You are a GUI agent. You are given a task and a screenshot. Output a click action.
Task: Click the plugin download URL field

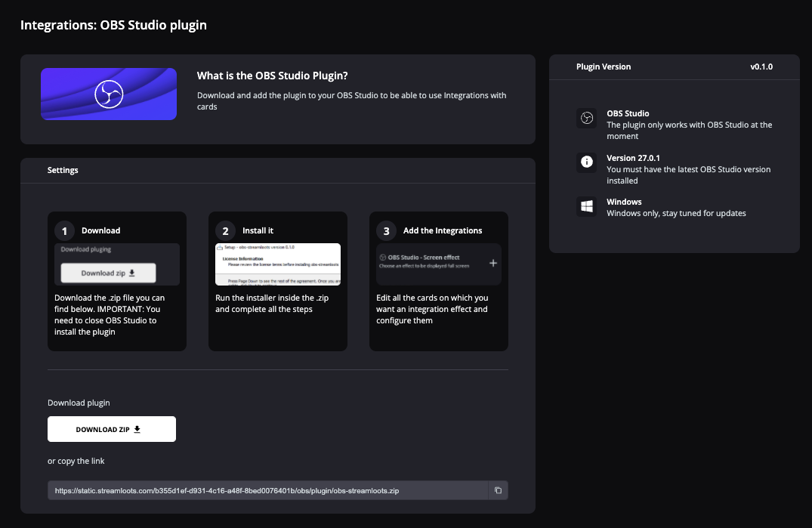[x=267, y=490]
